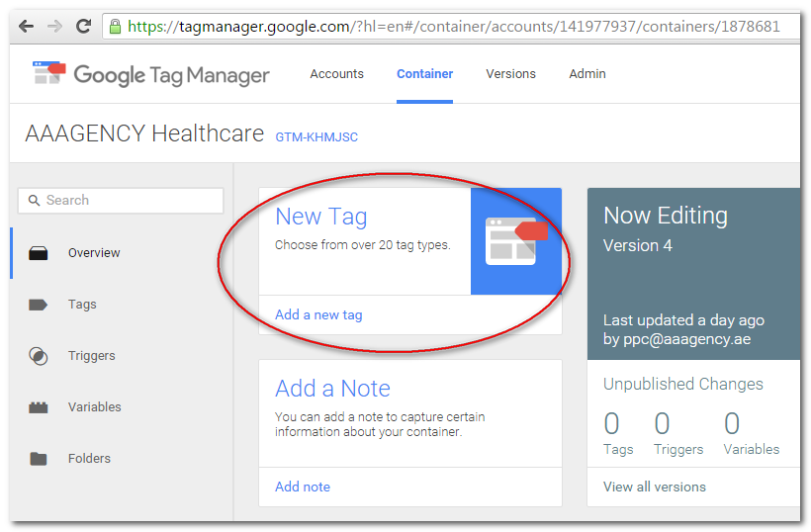811x532 pixels.
Task: Open the Admin tab
Action: click(x=587, y=74)
